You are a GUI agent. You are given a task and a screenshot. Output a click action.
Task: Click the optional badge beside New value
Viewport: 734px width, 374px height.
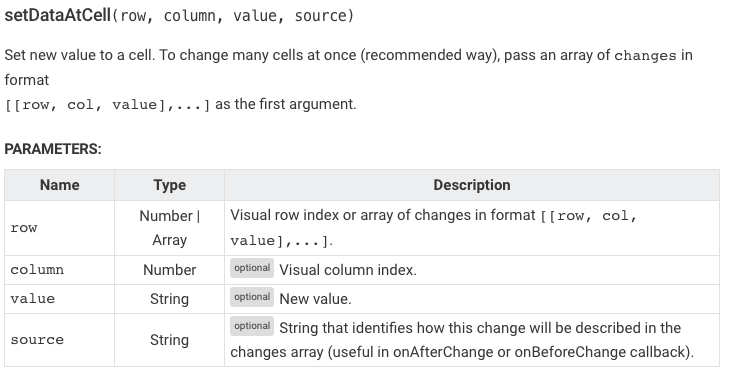pos(252,297)
